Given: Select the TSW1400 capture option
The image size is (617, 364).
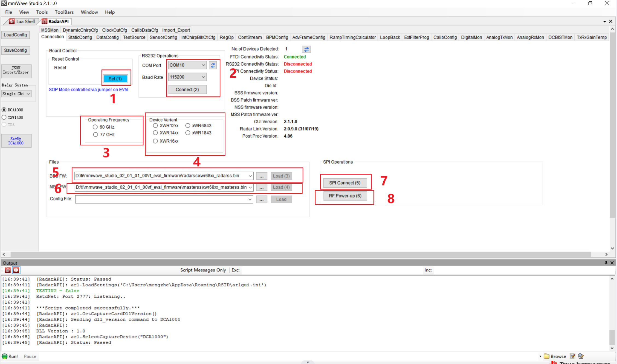Looking at the screenshot, I should (x=4, y=117).
